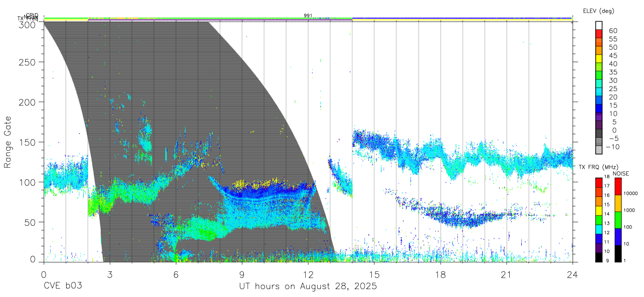Select the green NOISE swatch between 100 and 1000
This screenshot has height=297, width=644.
pos(617,219)
